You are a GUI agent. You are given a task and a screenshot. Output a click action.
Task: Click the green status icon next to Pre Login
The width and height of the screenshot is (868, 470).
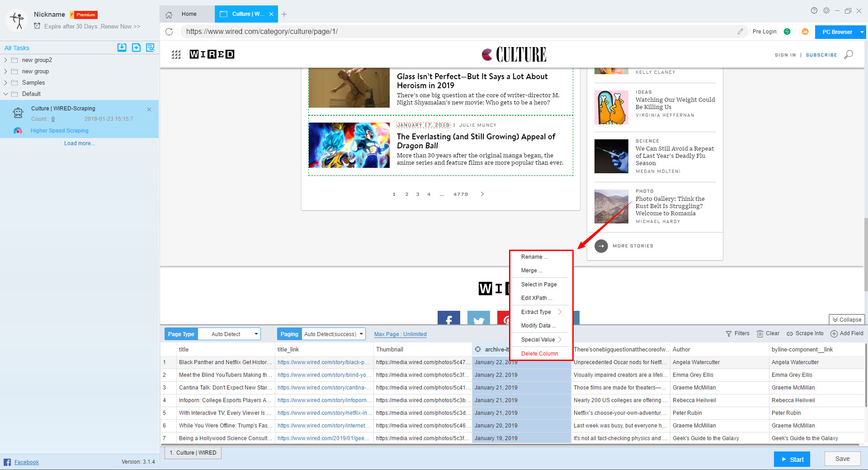click(x=787, y=32)
